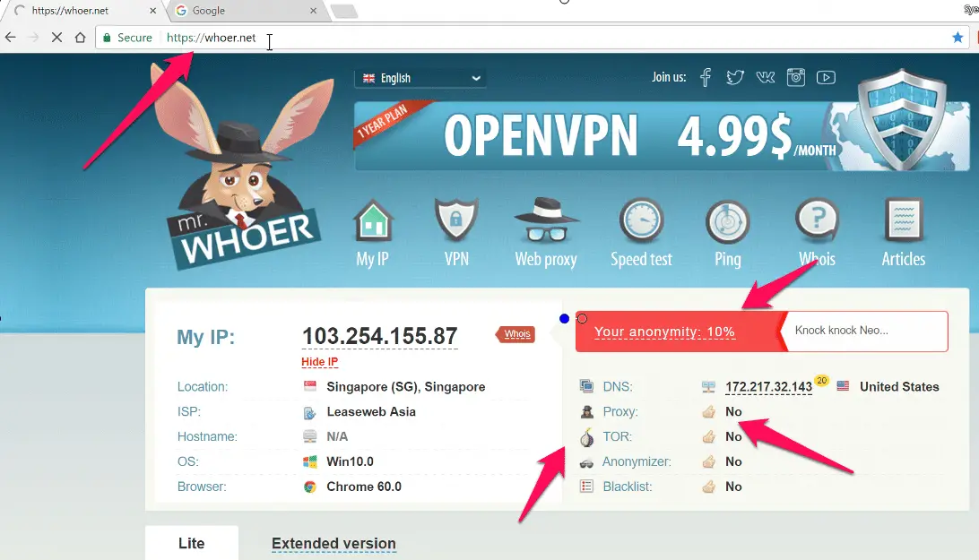
Task: Click the Proxy spy icon
Action: [587, 412]
